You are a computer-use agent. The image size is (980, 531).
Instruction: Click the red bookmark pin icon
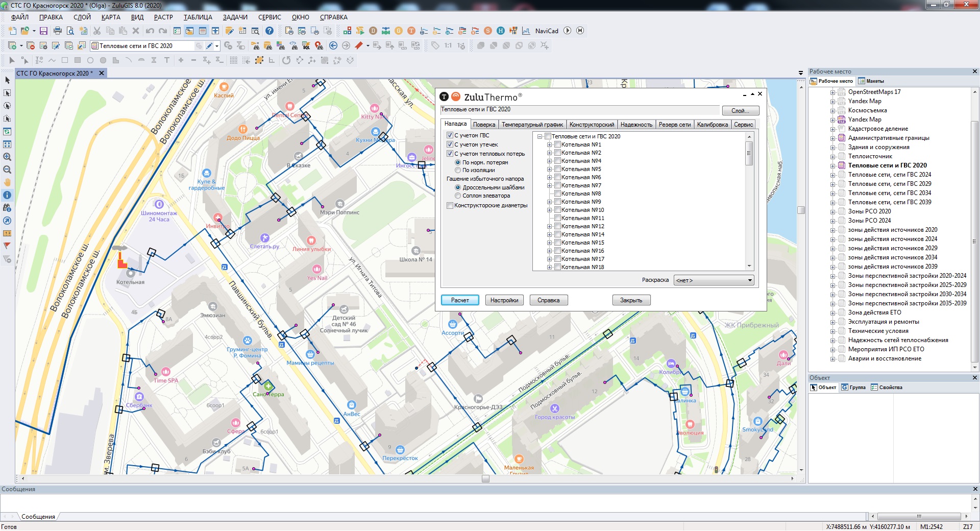(359, 46)
